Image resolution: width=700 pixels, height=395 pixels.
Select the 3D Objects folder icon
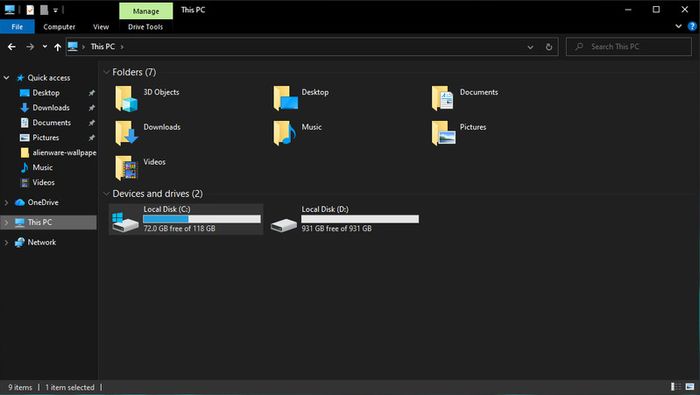pos(126,98)
